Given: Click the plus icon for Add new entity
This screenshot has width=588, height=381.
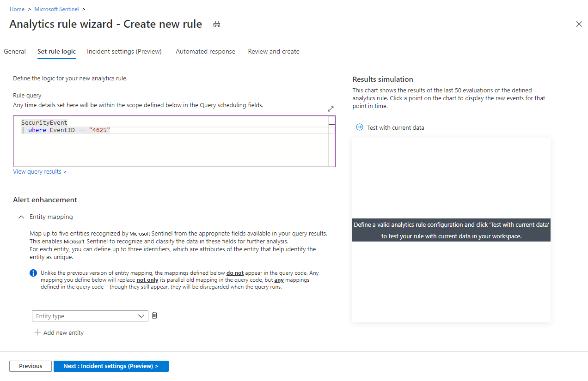Looking at the screenshot, I should click(x=37, y=333).
